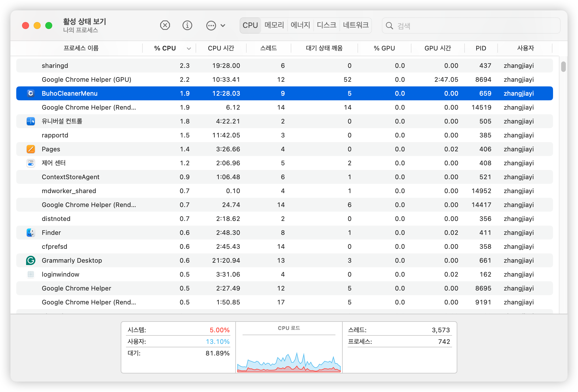Switch to the 에너지 tab
The height and width of the screenshot is (392, 578).
(x=300, y=26)
